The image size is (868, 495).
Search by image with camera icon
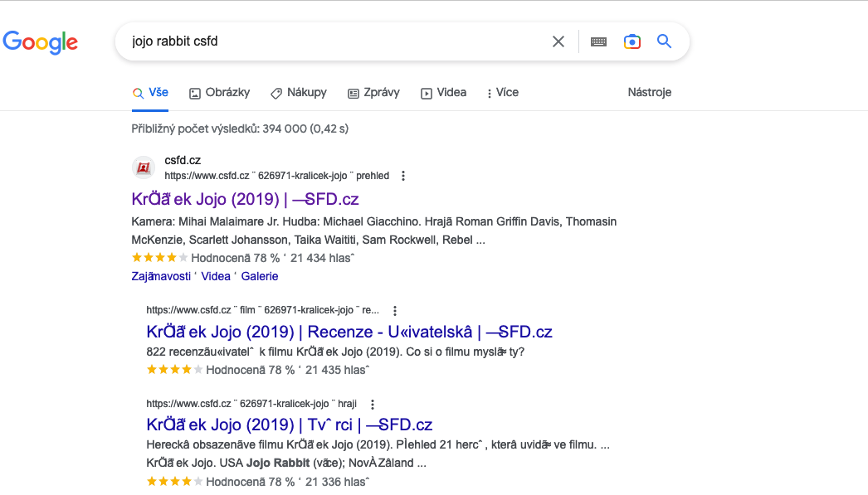tap(632, 41)
